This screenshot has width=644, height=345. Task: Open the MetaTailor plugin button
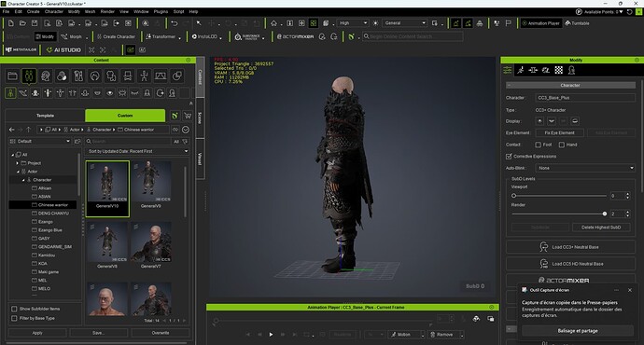21,49
